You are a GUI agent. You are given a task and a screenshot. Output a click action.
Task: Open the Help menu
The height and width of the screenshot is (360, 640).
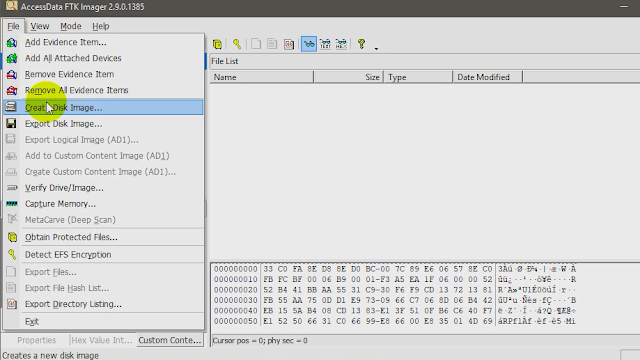(x=100, y=26)
